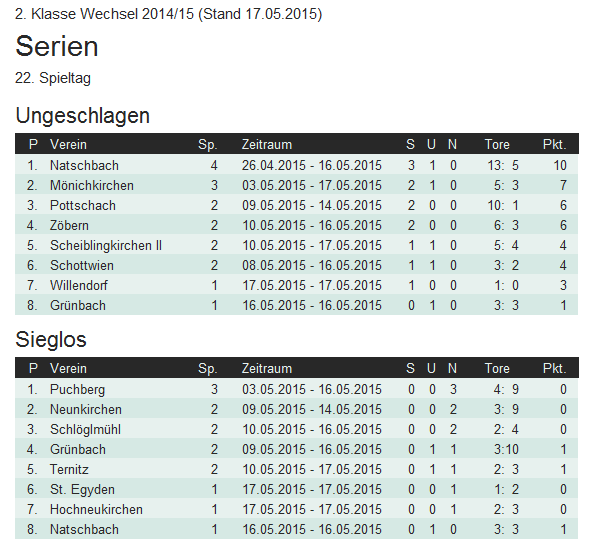The image size is (593, 546).
Task: Open Hochneukirchen club entry
Action: (x=96, y=510)
